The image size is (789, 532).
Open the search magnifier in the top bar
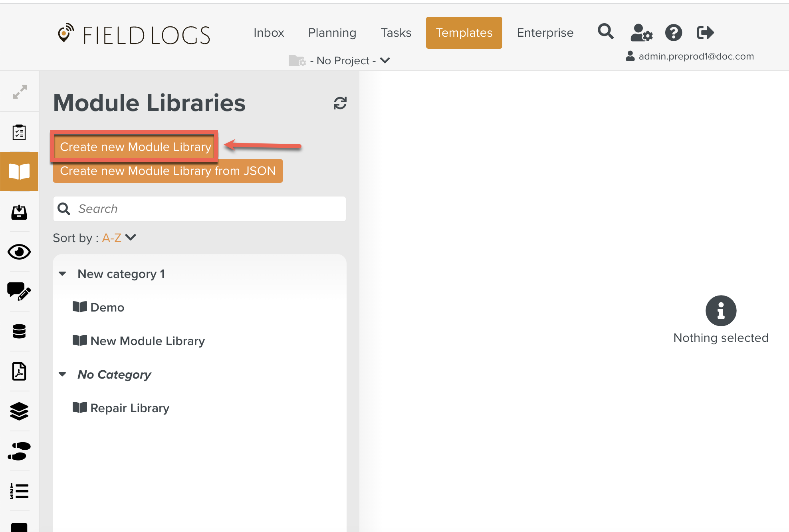click(x=605, y=32)
